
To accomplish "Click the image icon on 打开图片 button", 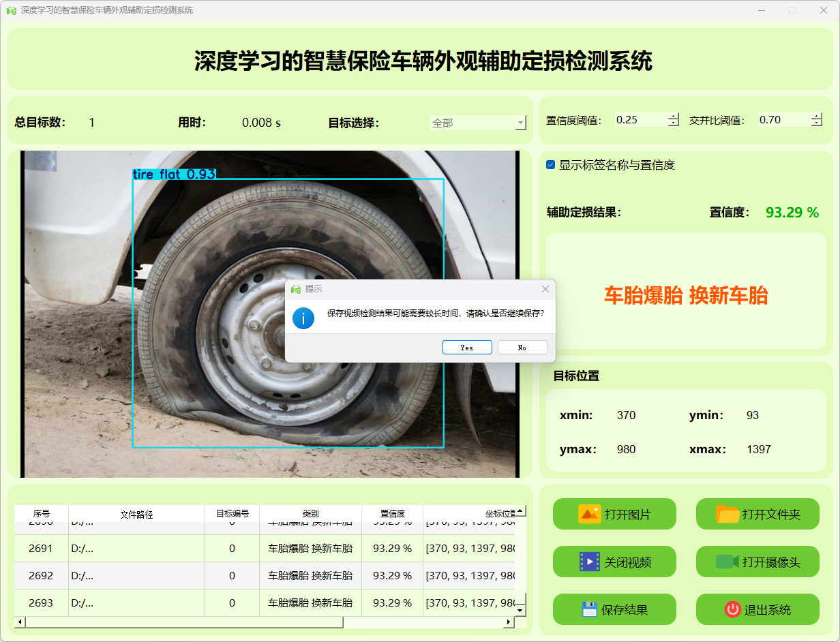I will [589, 514].
